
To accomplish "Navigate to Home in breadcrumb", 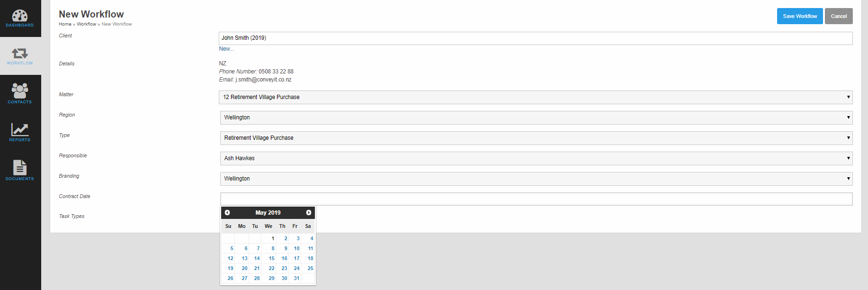I will pos(65,24).
